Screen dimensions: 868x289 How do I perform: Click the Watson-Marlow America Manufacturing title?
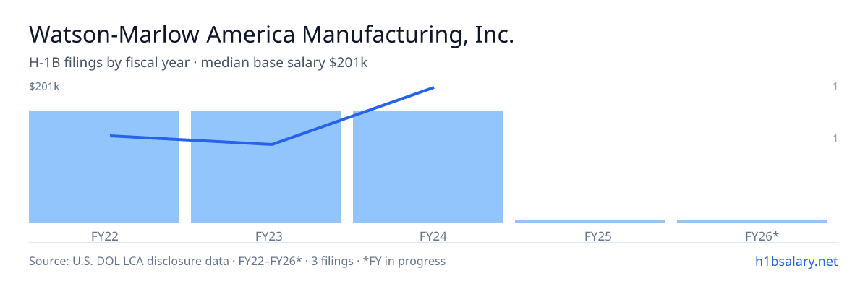271,34
